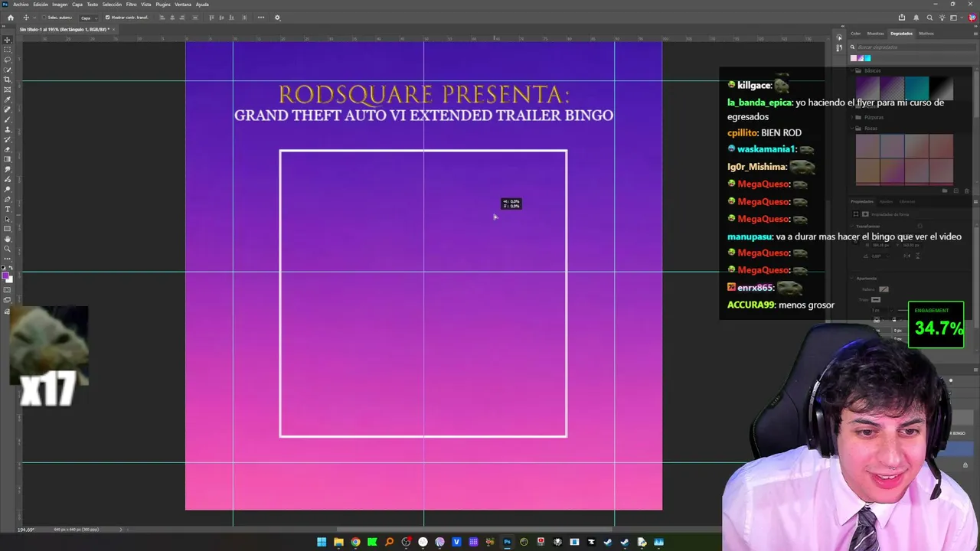The image size is (980, 551).
Task: Click the zoom percentage field in status bar
Action: click(x=26, y=530)
